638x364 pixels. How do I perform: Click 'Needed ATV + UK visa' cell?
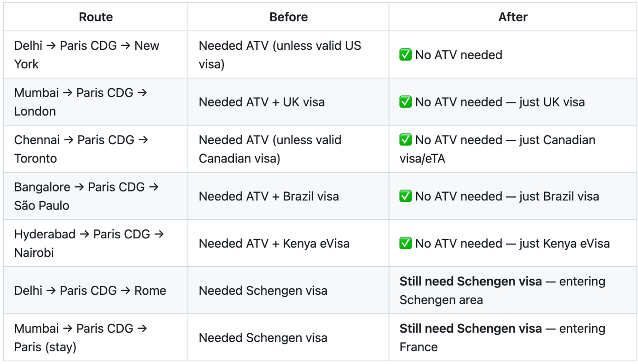tap(262, 102)
